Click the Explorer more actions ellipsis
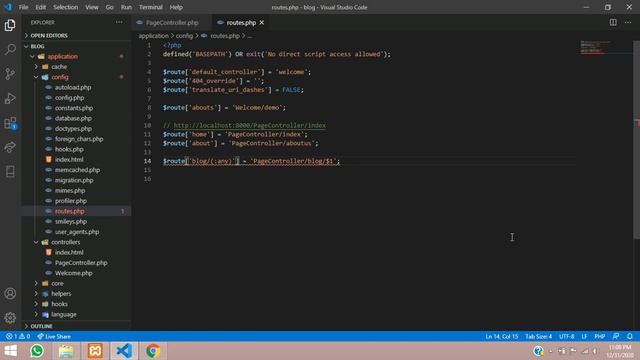The width and height of the screenshot is (640, 360). point(119,22)
